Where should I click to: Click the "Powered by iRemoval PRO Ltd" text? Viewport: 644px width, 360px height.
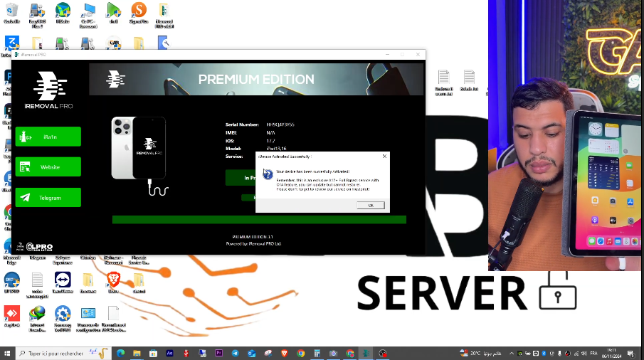(253, 244)
